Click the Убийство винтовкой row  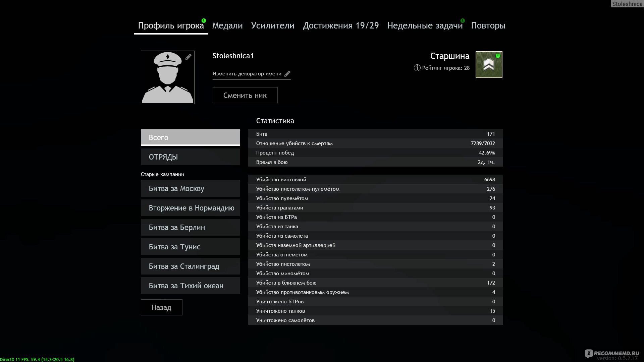[x=376, y=179]
